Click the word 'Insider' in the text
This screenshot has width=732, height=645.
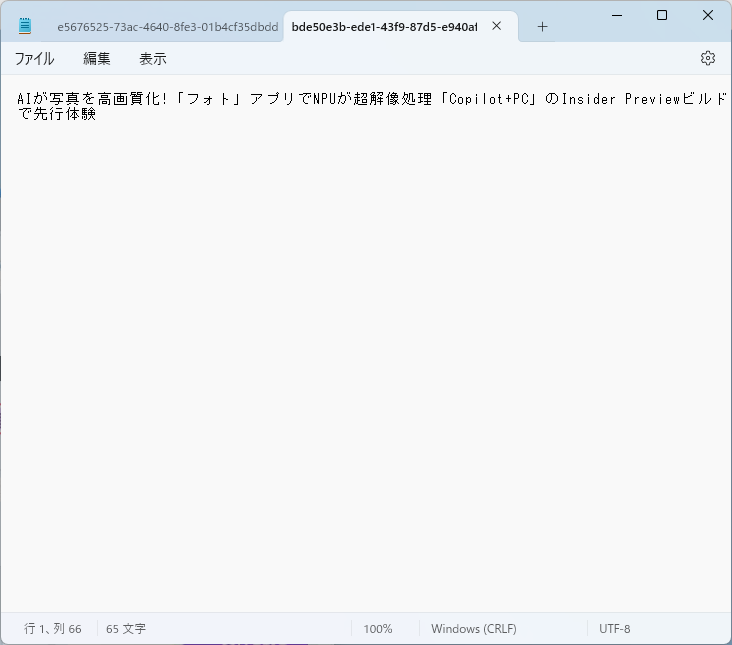coord(588,99)
